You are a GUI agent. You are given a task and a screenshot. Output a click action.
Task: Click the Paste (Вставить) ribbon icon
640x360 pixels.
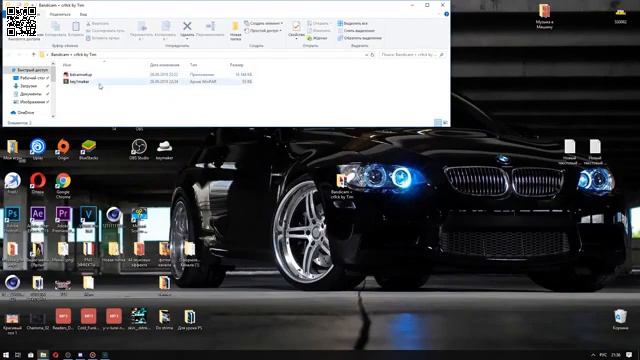(76, 29)
